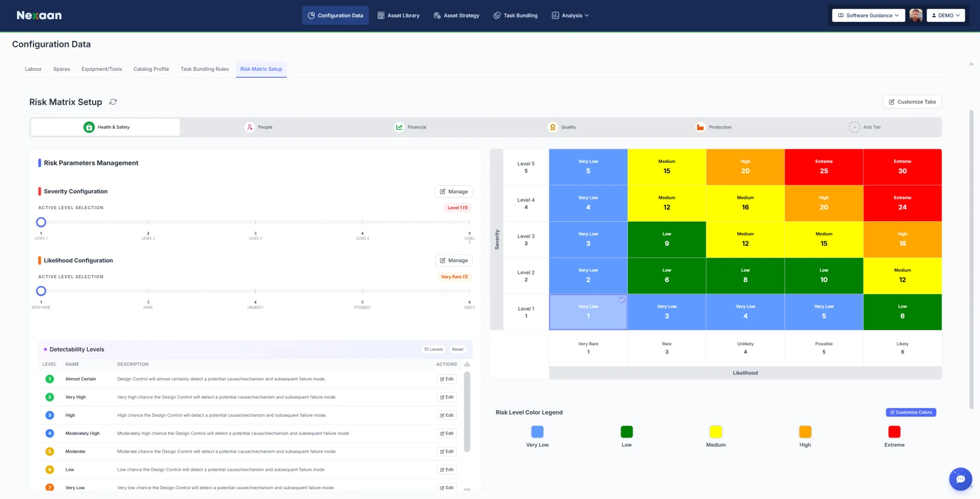Click the refresh icon beside Risk Matrix Setup
The height and width of the screenshot is (499, 980).
point(113,102)
